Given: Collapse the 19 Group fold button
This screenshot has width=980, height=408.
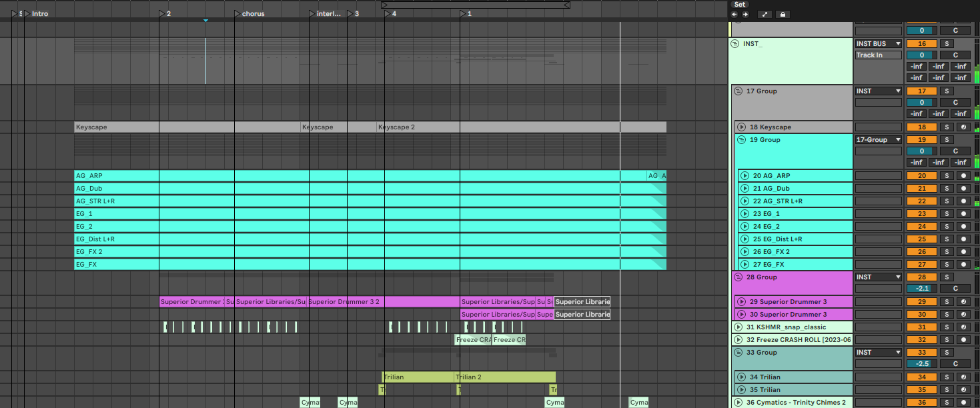Looking at the screenshot, I should 741,140.
